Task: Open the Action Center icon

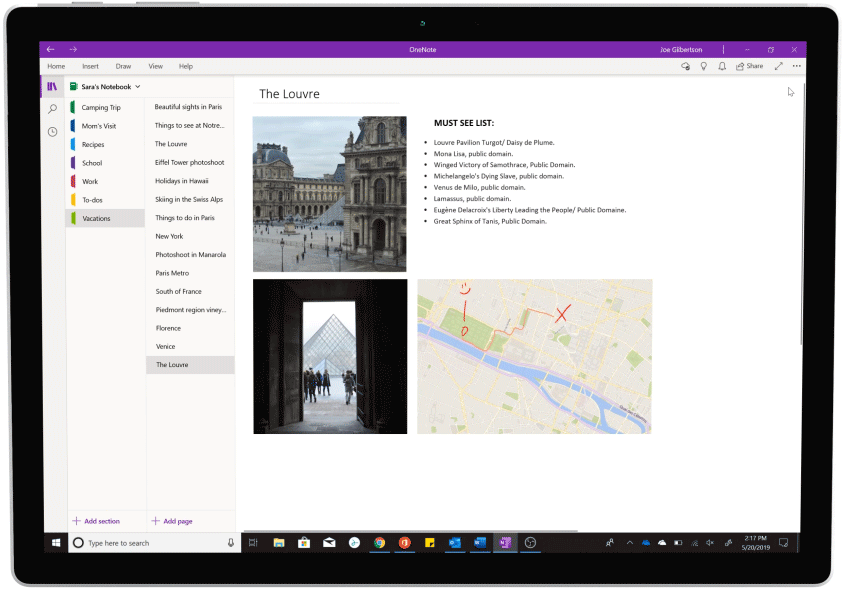Action: click(785, 543)
